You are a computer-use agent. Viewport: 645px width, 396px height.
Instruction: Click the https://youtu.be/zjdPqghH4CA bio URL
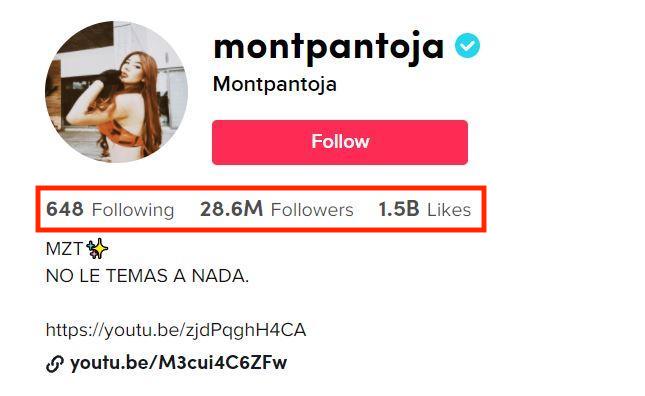(176, 331)
